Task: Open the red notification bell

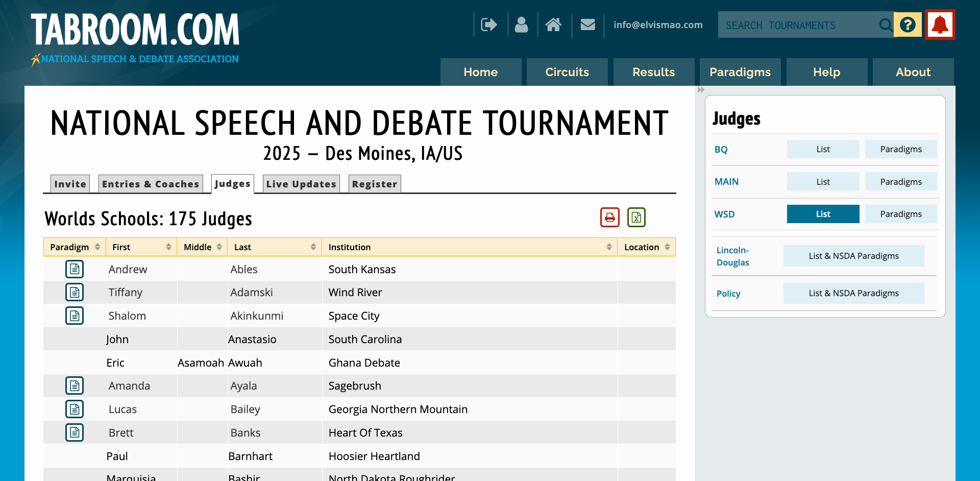Action: (940, 25)
